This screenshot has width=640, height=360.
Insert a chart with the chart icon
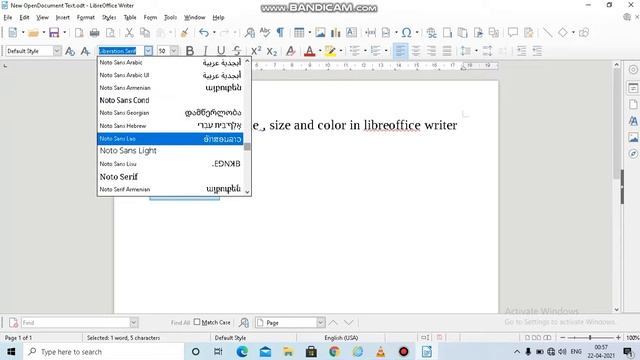(x=336, y=33)
